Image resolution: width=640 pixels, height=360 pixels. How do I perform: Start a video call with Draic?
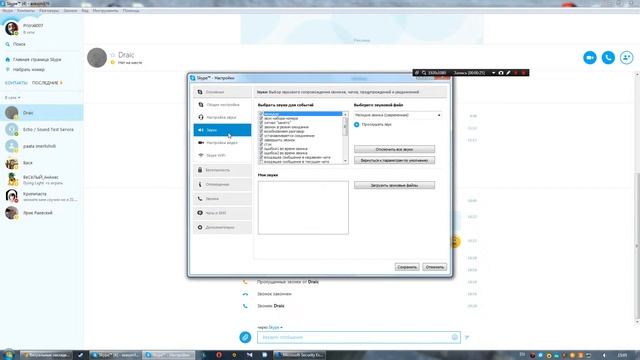click(590, 58)
